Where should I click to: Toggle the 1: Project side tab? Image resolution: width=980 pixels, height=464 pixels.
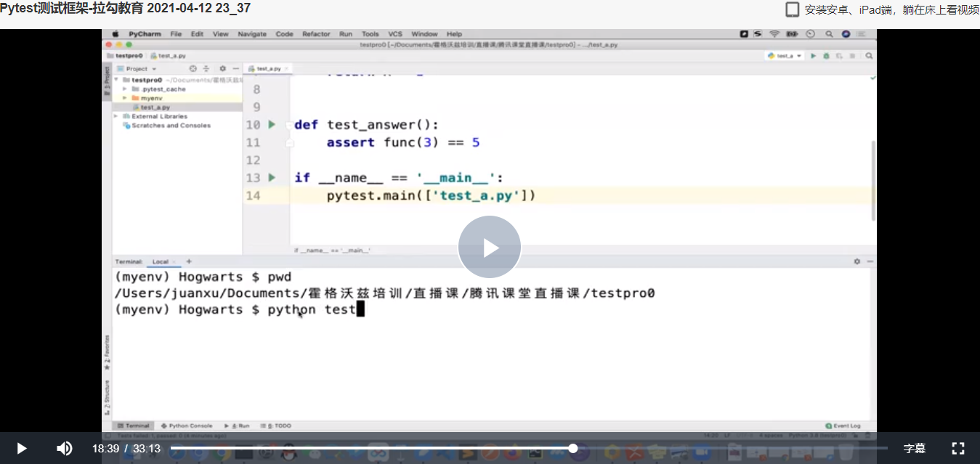coord(106,82)
